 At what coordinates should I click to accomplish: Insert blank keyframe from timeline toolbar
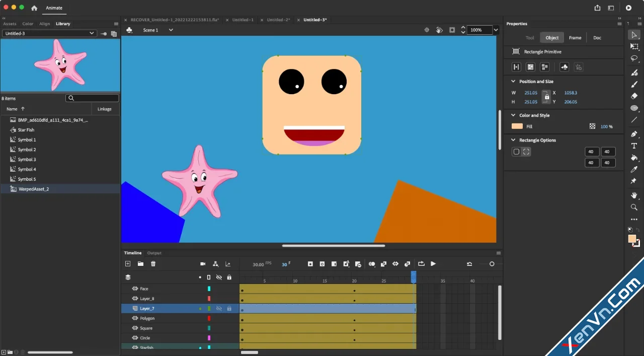[x=322, y=264]
